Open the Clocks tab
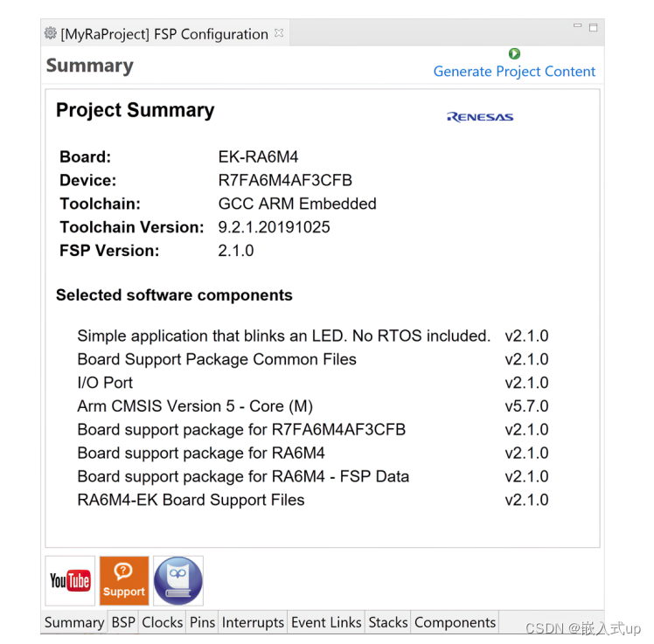This screenshot has width=654, height=644. [163, 622]
